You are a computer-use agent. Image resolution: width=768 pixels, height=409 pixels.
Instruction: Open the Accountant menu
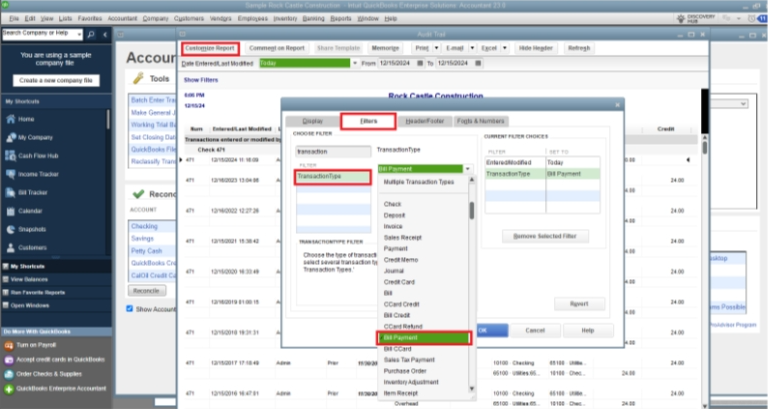point(122,19)
